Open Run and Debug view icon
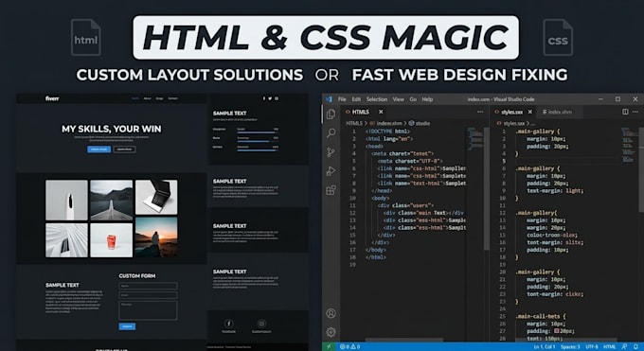The width and height of the screenshot is (644, 351). point(331,171)
